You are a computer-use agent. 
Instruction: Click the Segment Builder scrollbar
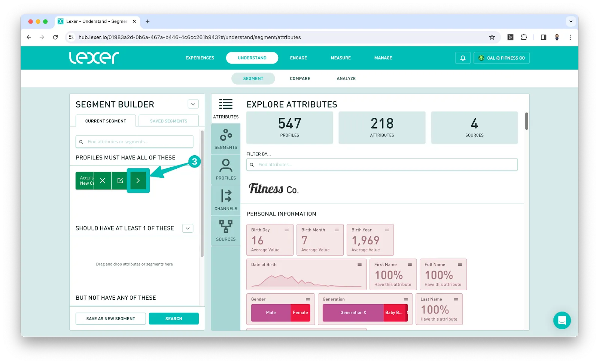click(x=202, y=194)
